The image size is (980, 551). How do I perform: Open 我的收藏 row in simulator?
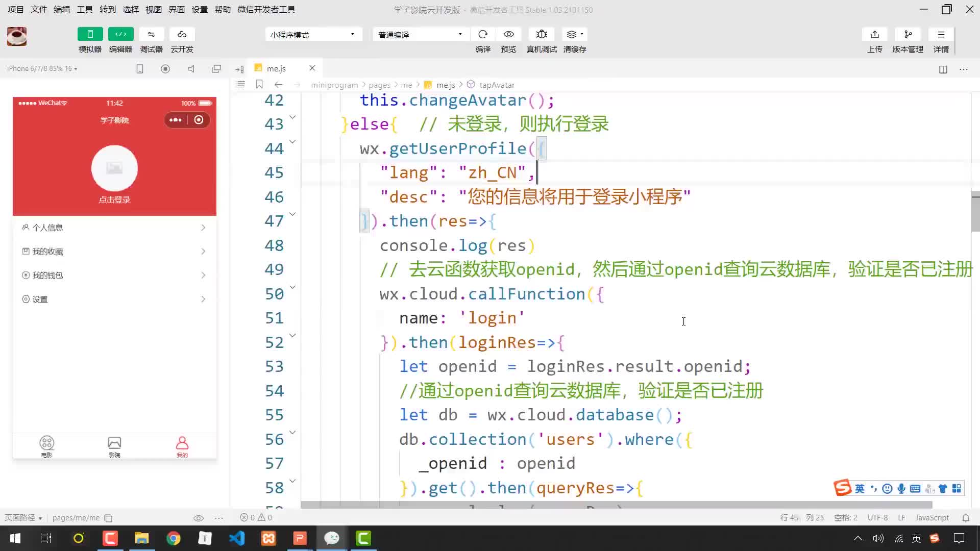click(x=114, y=252)
